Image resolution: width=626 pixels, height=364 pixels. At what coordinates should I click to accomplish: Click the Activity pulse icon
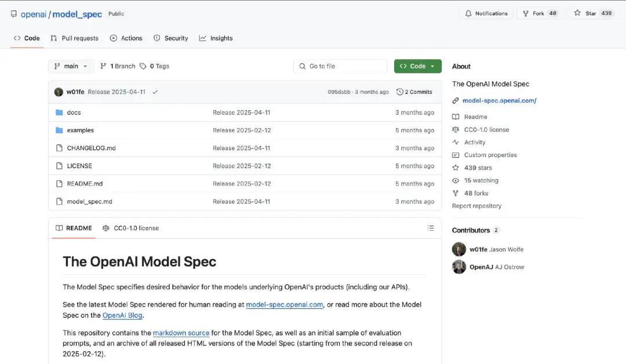click(x=456, y=142)
